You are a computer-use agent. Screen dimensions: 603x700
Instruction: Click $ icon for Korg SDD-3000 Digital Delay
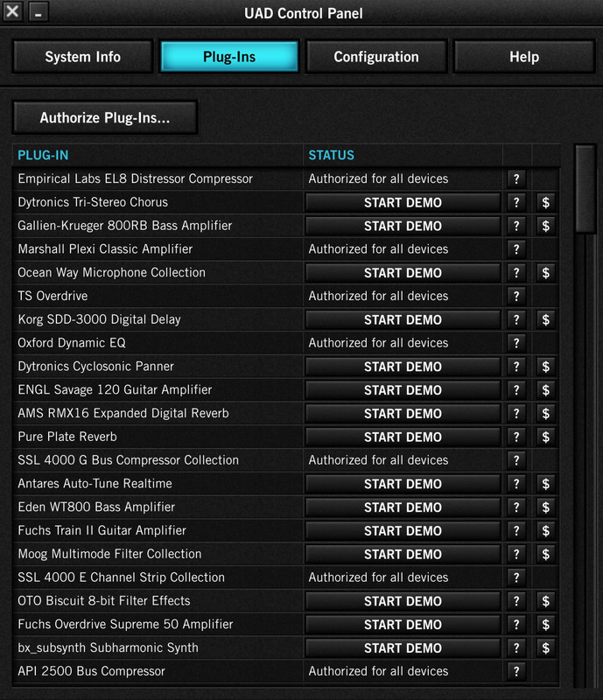pyautogui.click(x=546, y=319)
